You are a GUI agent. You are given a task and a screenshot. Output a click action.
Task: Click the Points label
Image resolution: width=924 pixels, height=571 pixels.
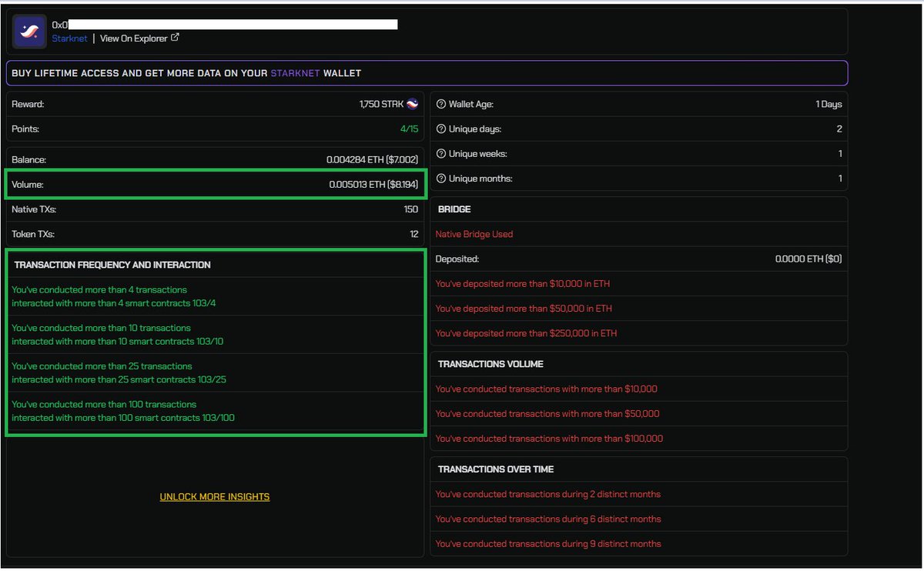25,129
